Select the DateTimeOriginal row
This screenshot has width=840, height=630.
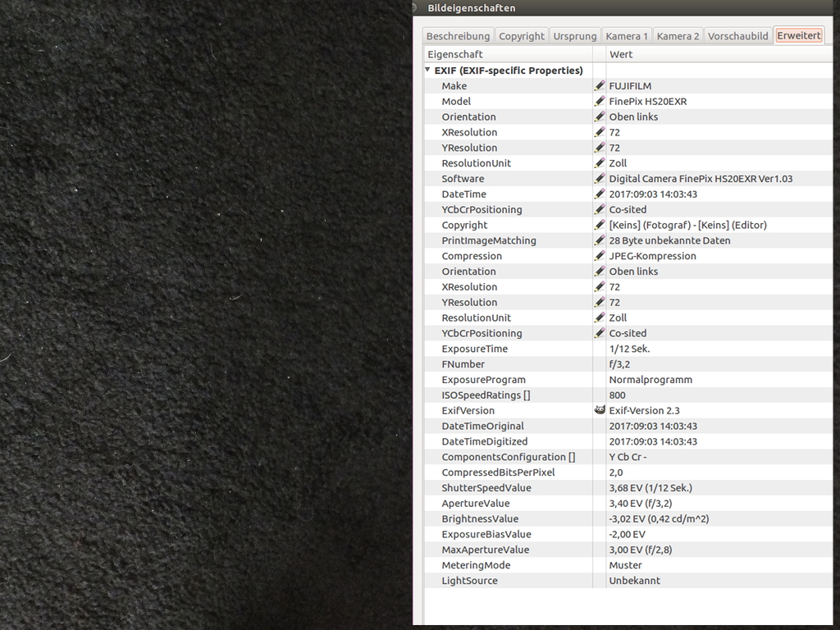click(x=628, y=426)
